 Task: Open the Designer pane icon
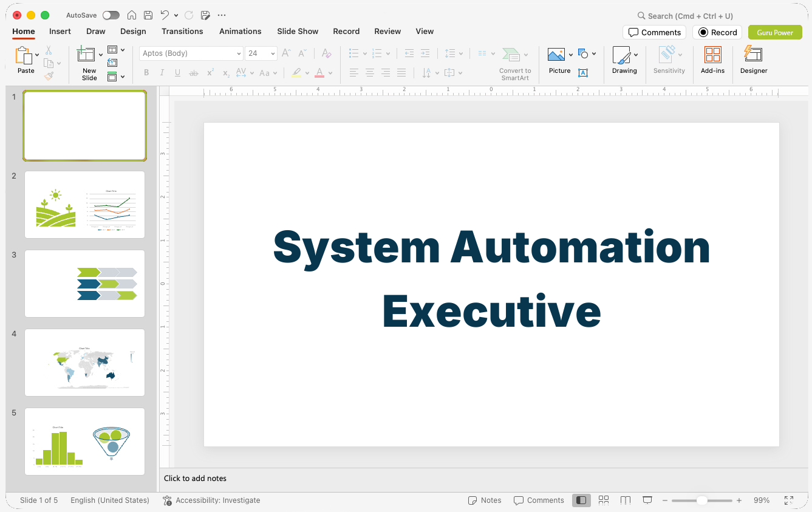coord(753,54)
